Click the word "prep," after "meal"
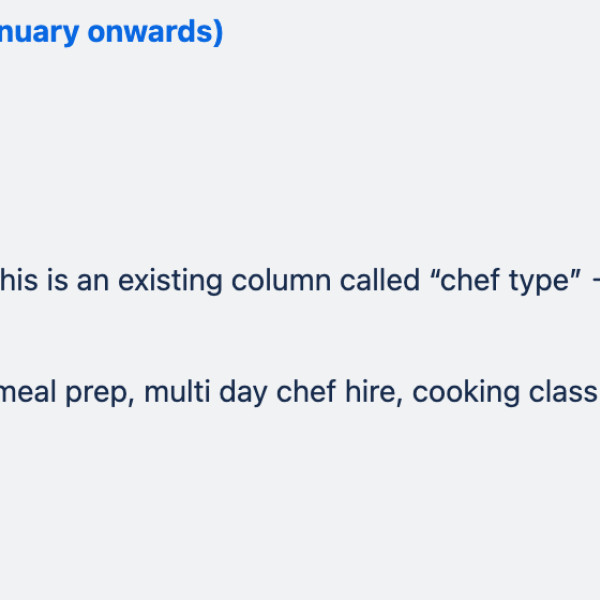Viewport: 600px width, 600px height. pos(100,393)
